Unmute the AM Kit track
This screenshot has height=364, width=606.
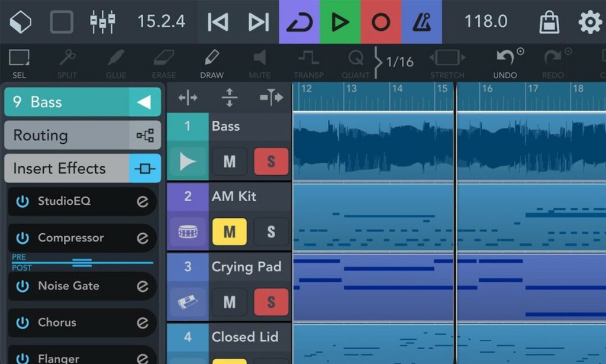[230, 232]
